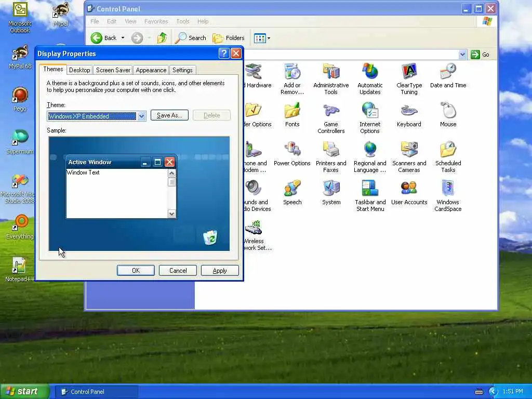This screenshot has height=399, width=532.
Task: Open Administrative Tools icon
Action: point(331,79)
